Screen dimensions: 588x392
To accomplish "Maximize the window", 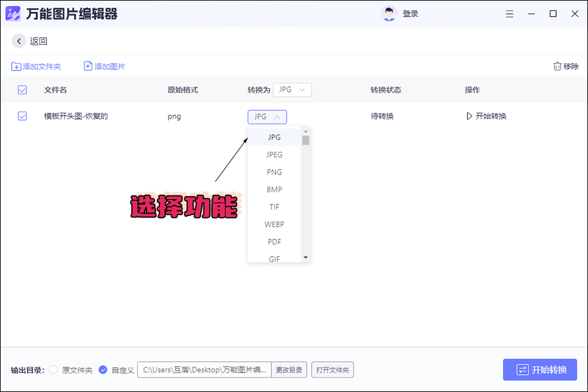I will [x=552, y=14].
